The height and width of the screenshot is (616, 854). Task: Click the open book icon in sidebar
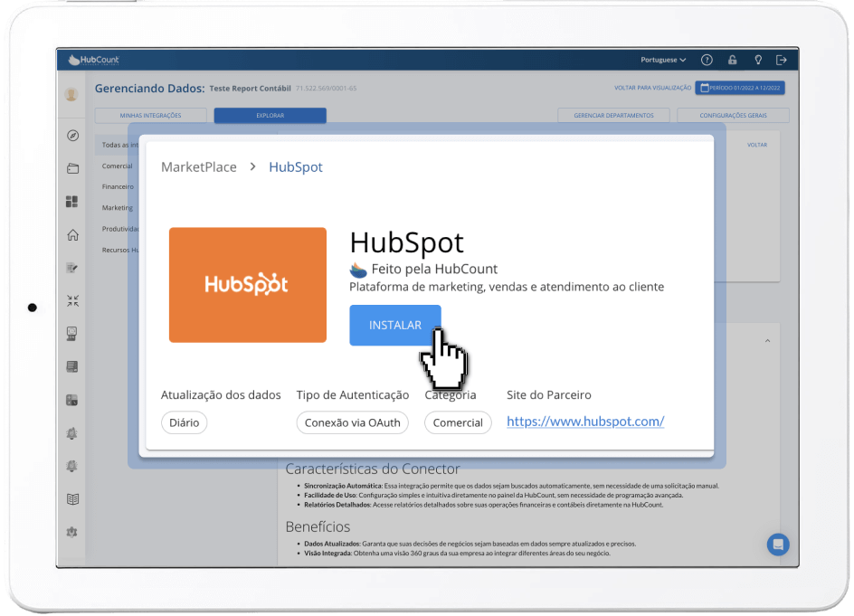pyautogui.click(x=72, y=499)
